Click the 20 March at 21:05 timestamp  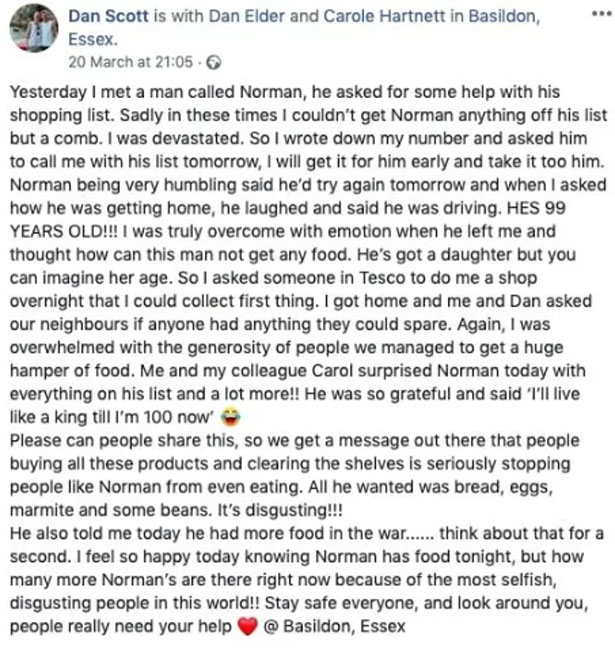131,62
